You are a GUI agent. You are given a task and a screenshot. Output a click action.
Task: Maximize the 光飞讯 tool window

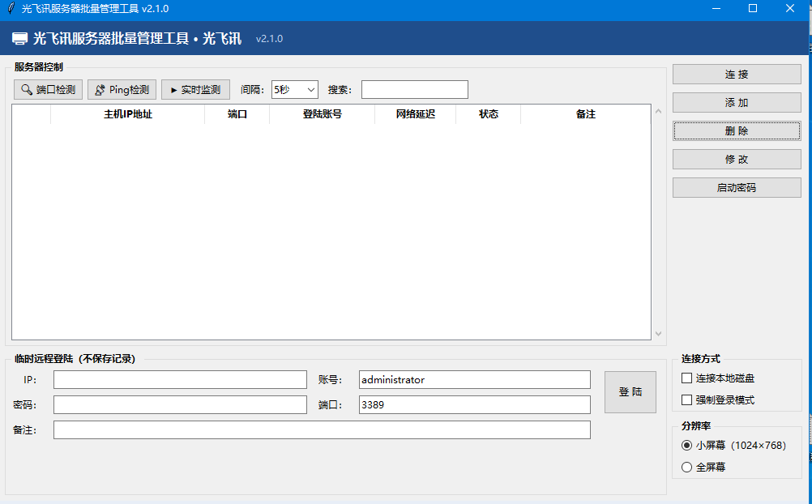click(753, 8)
